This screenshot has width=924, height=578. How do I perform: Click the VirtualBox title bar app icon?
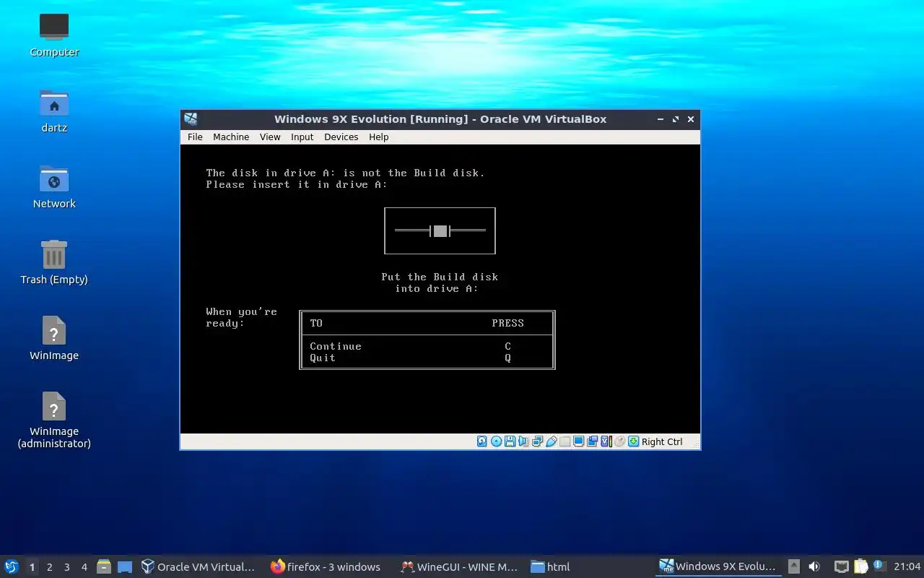(x=191, y=119)
